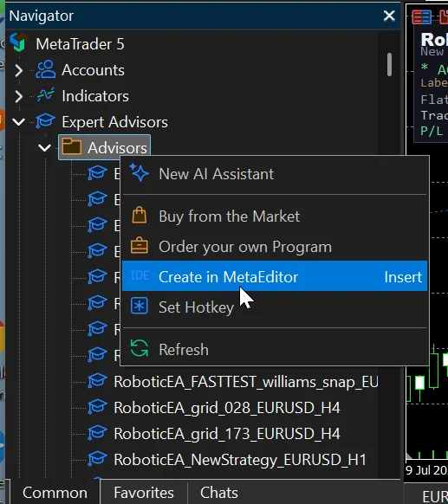Image resolution: width=448 pixels, height=504 pixels.
Task: Open the Favorites tab
Action: (144, 493)
